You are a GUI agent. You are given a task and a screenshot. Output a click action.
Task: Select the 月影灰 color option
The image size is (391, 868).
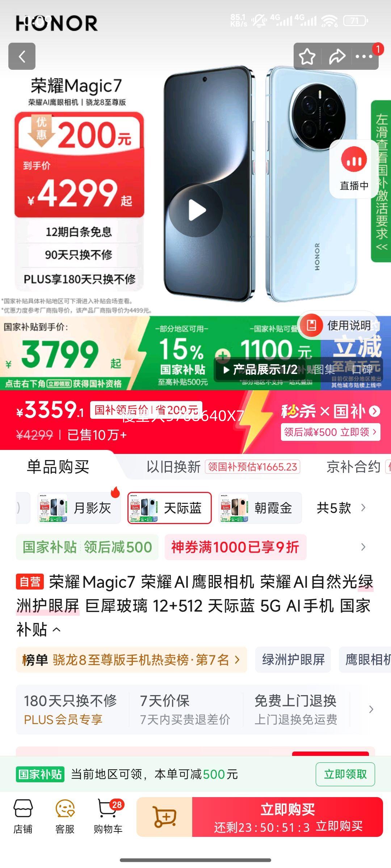pos(80,508)
